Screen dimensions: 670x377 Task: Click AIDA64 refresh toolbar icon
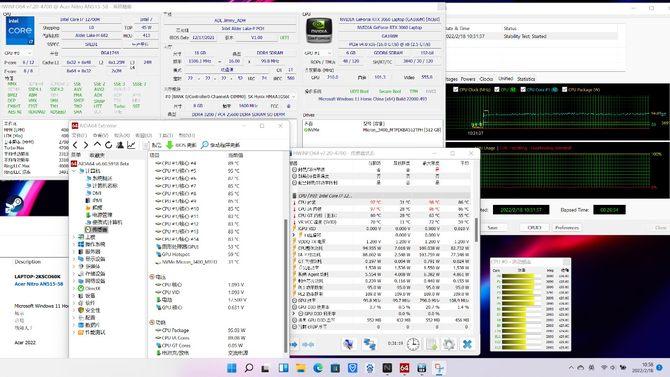click(x=109, y=145)
